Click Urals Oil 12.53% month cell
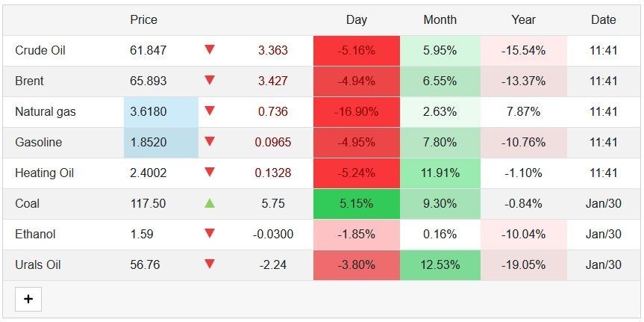 [x=440, y=265]
